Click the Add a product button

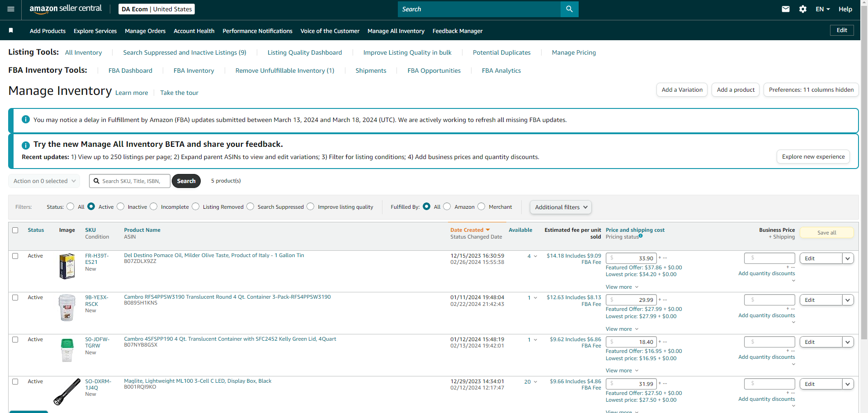tap(736, 90)
